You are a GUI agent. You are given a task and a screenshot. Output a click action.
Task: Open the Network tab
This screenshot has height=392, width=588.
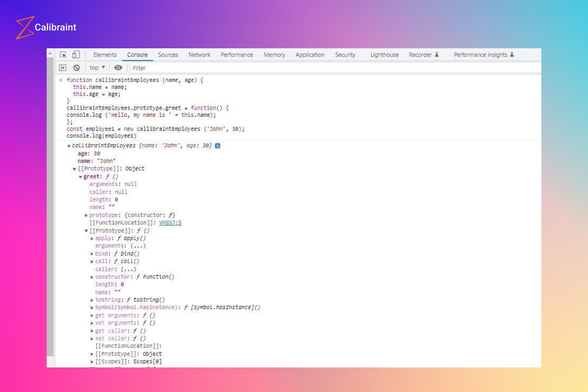199,55
